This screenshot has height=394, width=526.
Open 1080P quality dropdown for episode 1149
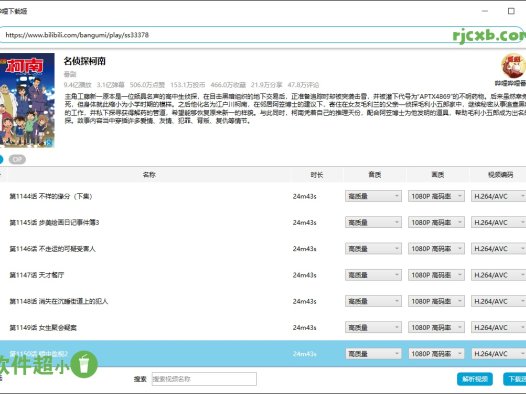[436, 327]
